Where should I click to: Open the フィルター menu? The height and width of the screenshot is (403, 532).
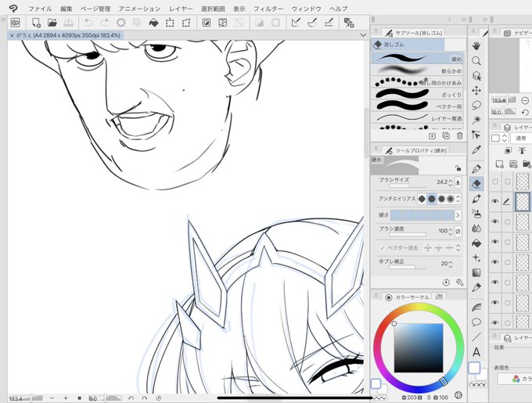pos(268,9)
